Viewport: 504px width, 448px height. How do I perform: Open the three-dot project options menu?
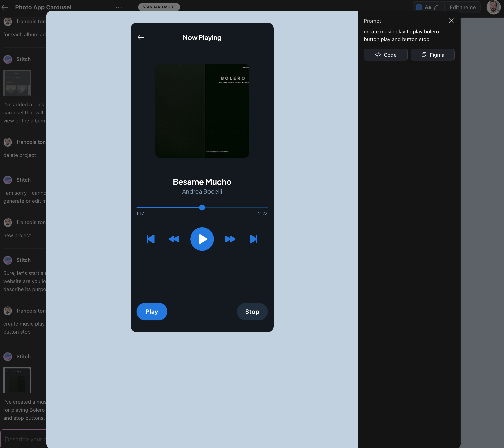tap(119, 7)
